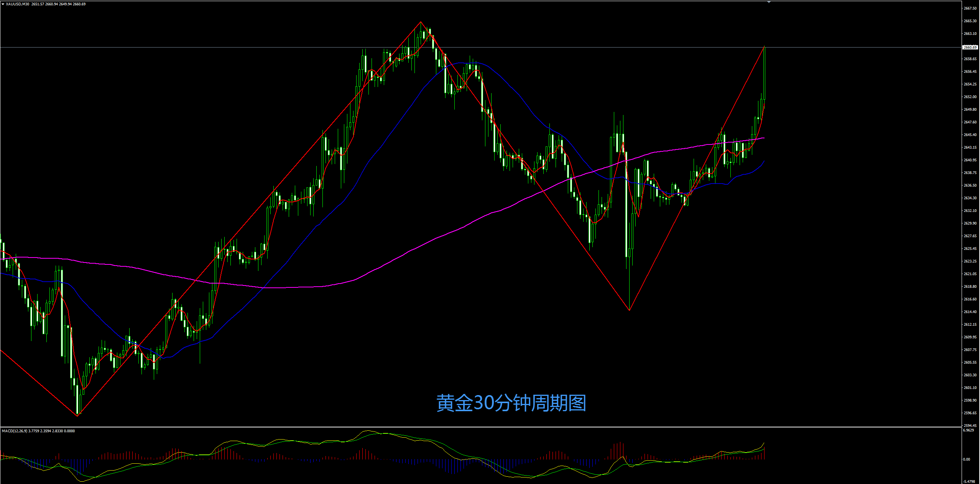
Task: Click price axis label 2616.60
Action: point(970,299)
